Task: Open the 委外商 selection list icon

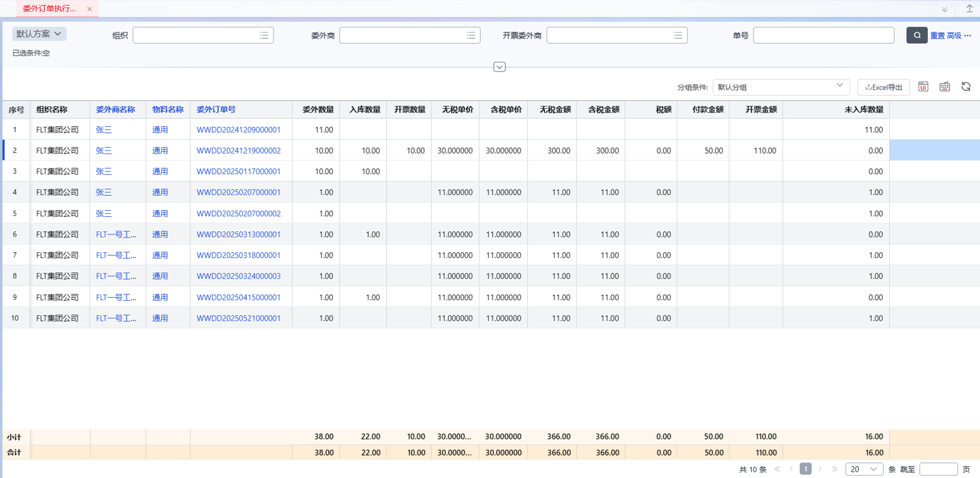Action: point(471,35)
